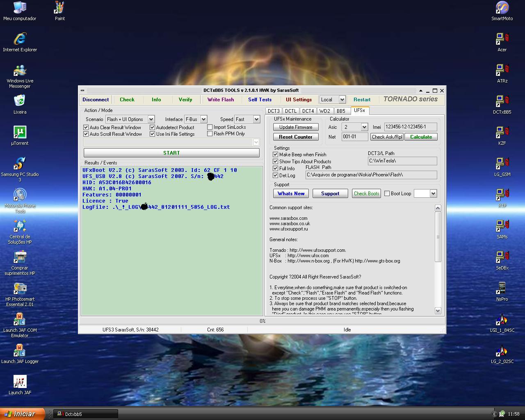
Task: Click into the Imei input field
Action: 411,127
